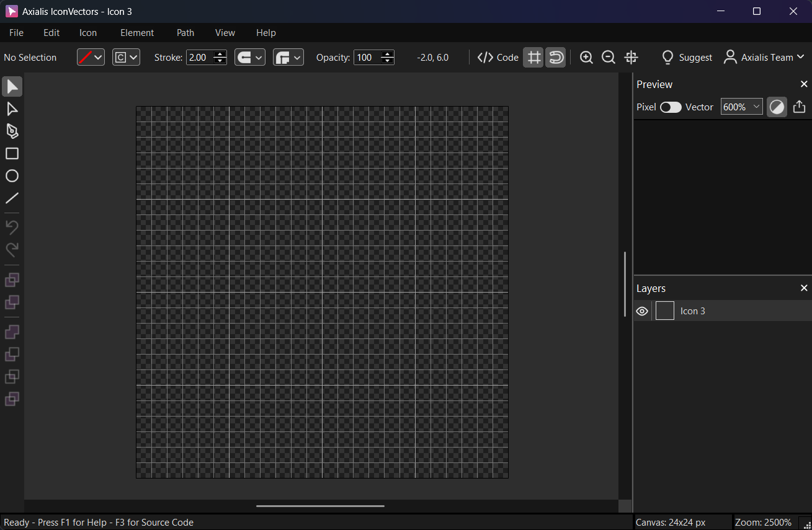Click the export icon in Preview panel
Viewport: 812px width, 530px height.
point(799,107)
